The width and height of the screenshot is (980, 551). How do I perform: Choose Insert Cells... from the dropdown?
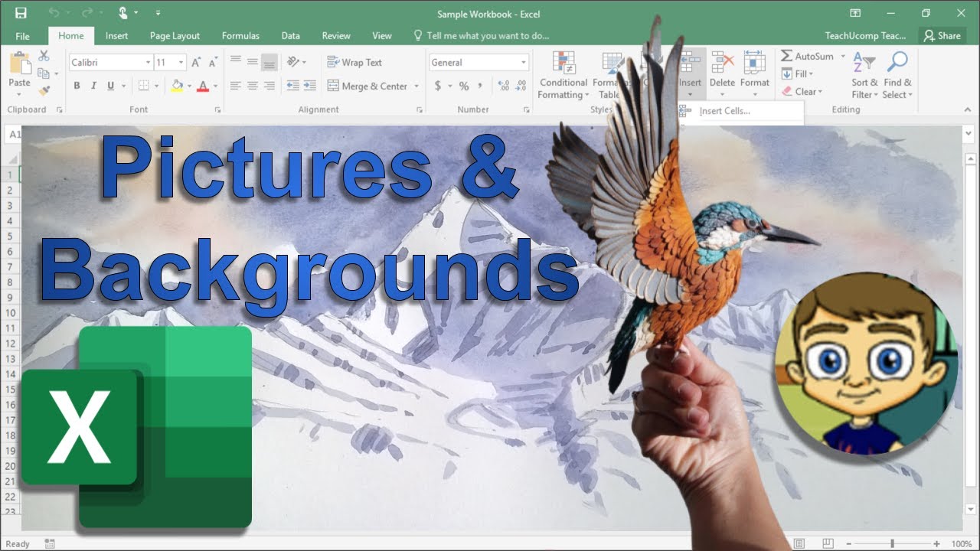click(725, 111)
